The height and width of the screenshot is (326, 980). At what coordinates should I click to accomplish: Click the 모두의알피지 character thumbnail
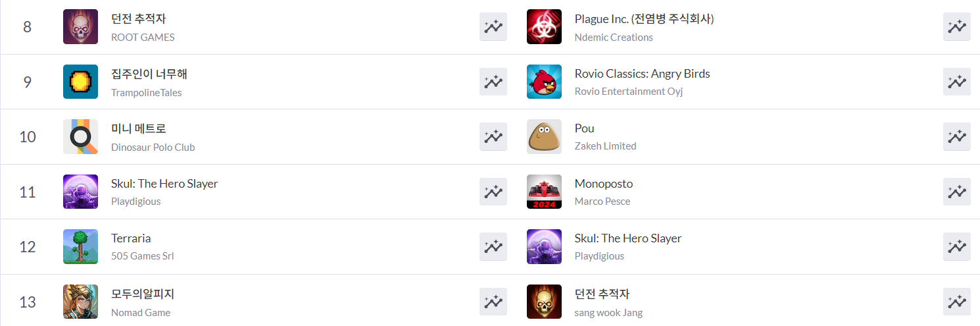pos(80,302)
